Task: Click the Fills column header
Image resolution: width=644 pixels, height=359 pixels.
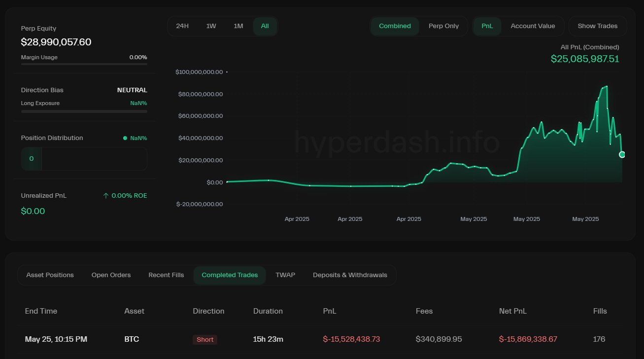Action: (x=600, y=311)
